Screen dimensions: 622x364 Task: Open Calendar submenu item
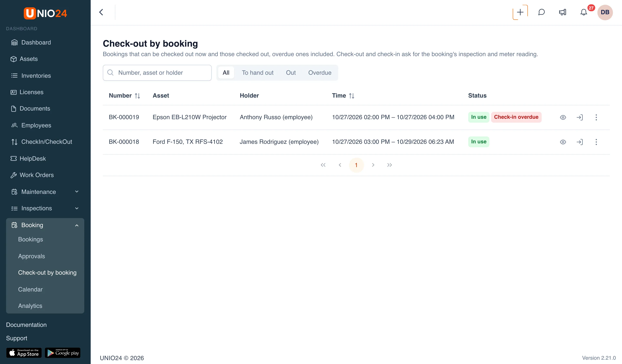30,289
